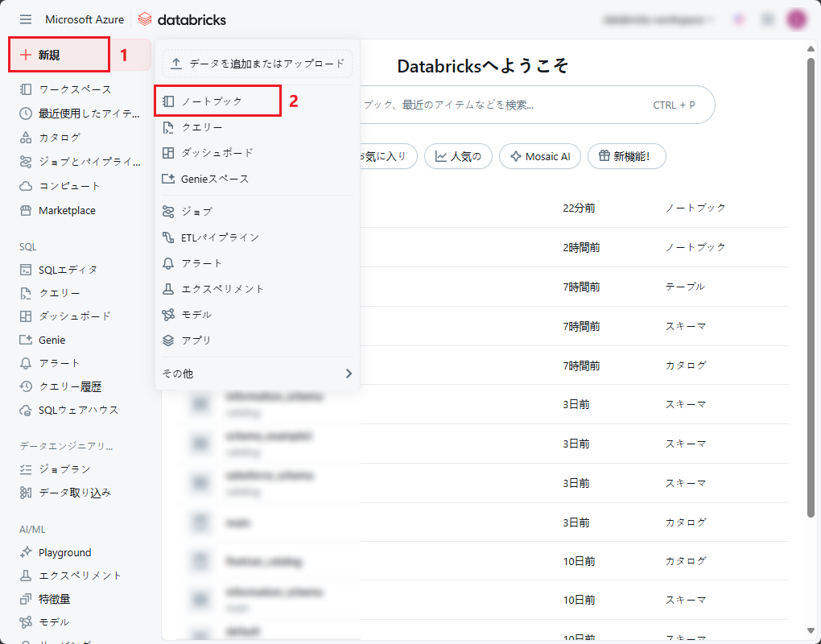821x644 pixels.
Task: Open クエリー履歴 in sidebar
Action: (60, 386)
